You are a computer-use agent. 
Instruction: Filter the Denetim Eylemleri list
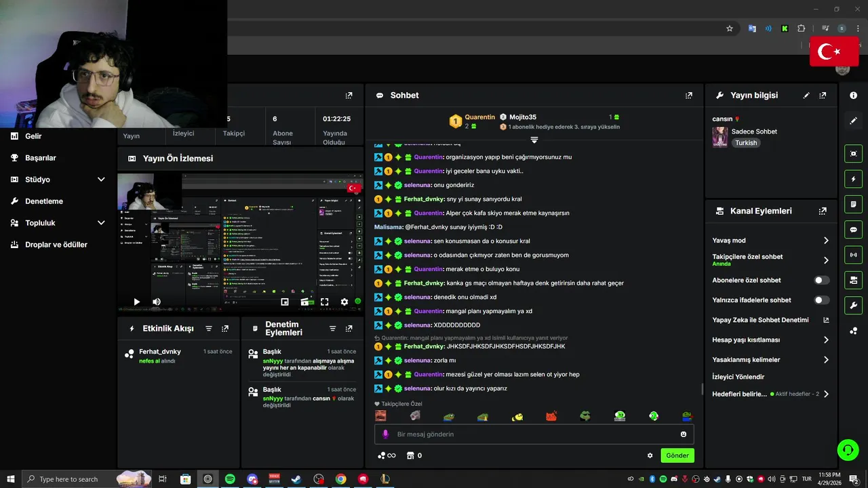click(332, 329)
